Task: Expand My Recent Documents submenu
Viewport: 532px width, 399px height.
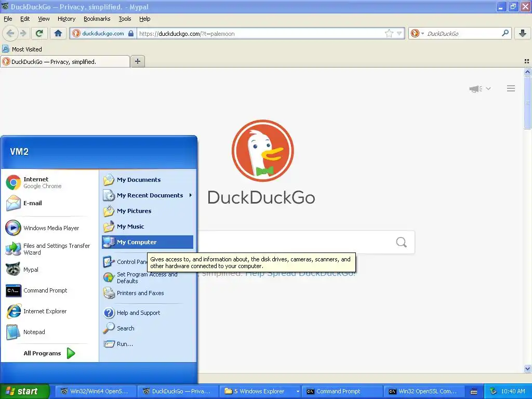Action: [x=148, y=195]
